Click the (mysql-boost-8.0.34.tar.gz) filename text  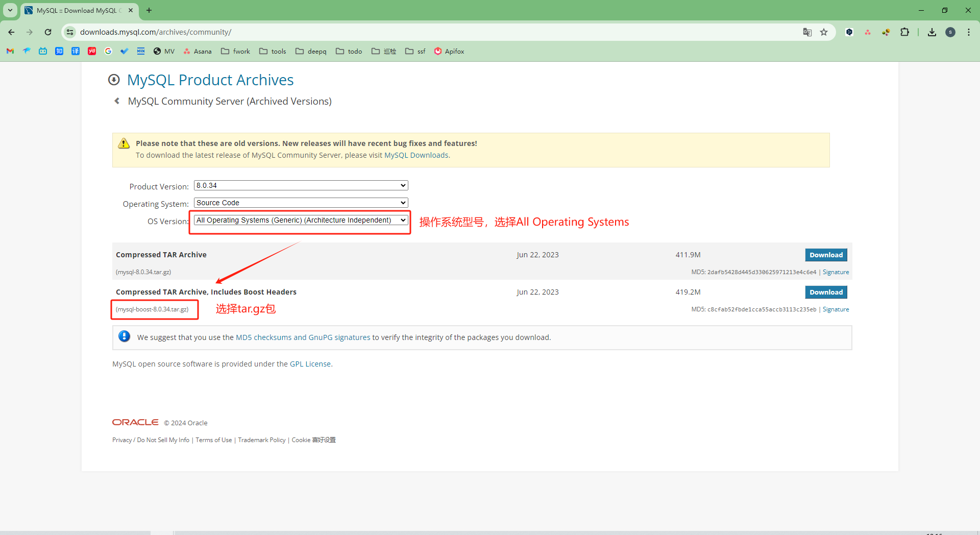point(152,309)
